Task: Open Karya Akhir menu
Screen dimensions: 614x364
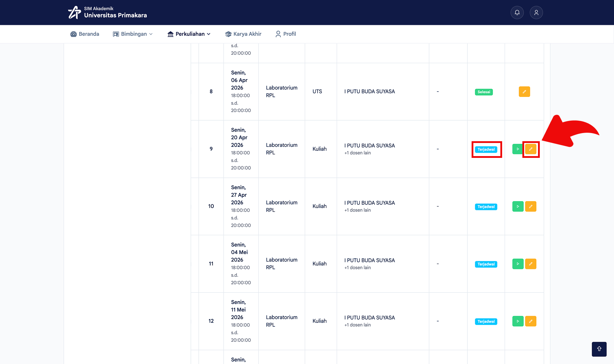Action: tap(243, 34)
